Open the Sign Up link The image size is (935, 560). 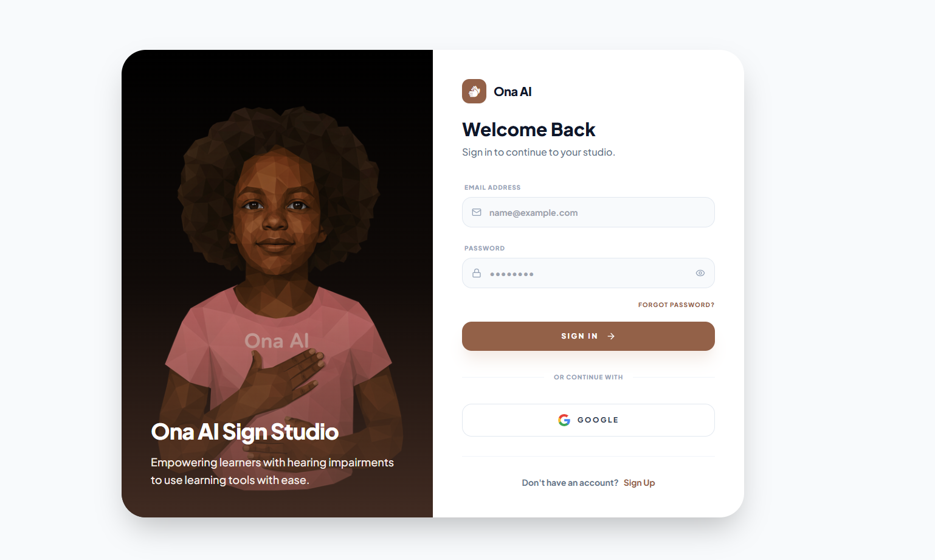[x=639, y=483]
